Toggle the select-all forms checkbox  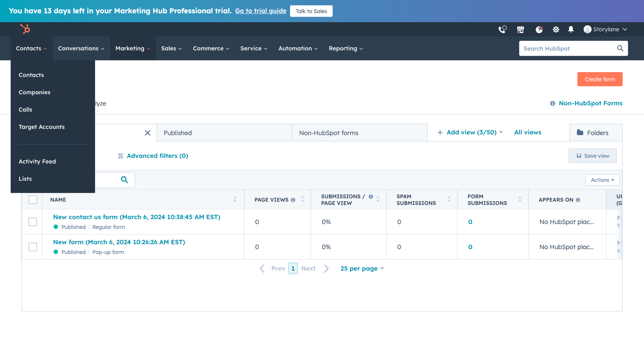coord(33,200)
